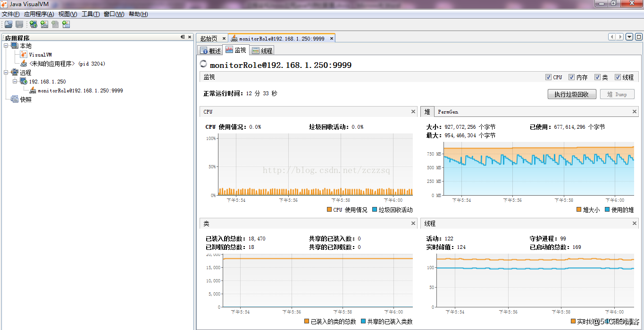Collapse the 远程 remote tree node
The height and width of the screenshot is (330, 644).
tap(6, 73)
